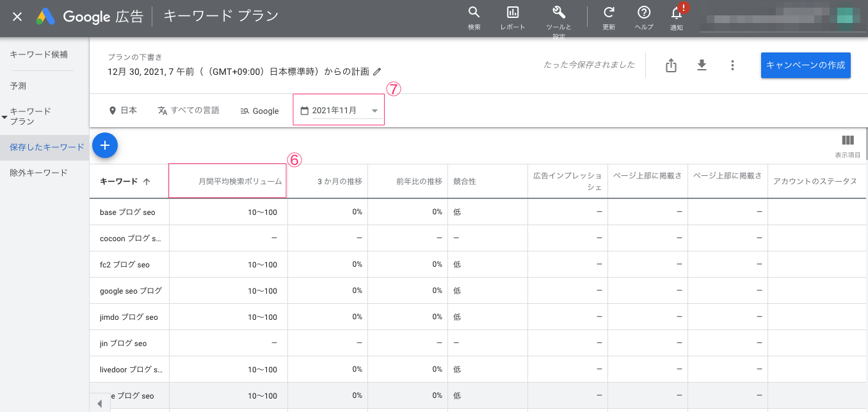Sort by 競合性 column header

coord(464,181)
